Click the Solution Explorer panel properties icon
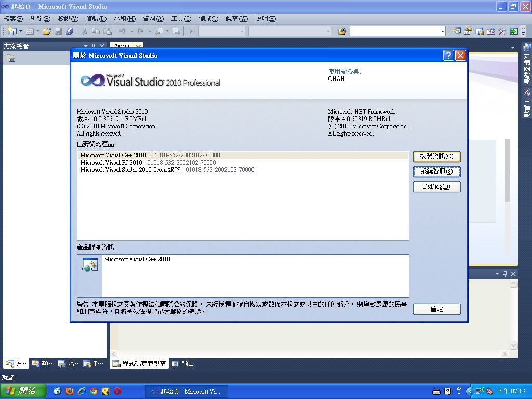Screen dimensions: 532x399 11,58
